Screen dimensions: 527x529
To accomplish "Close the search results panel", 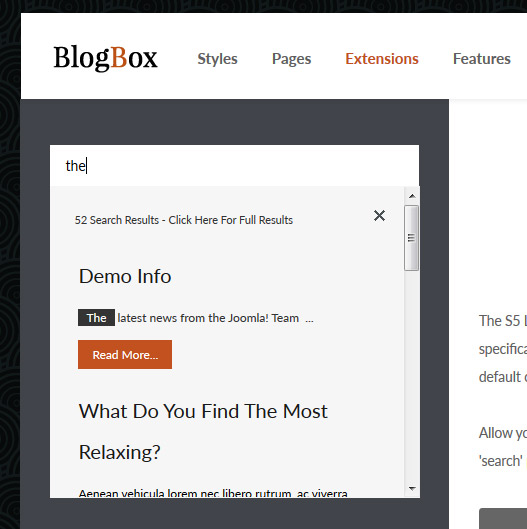I will 379,215.
